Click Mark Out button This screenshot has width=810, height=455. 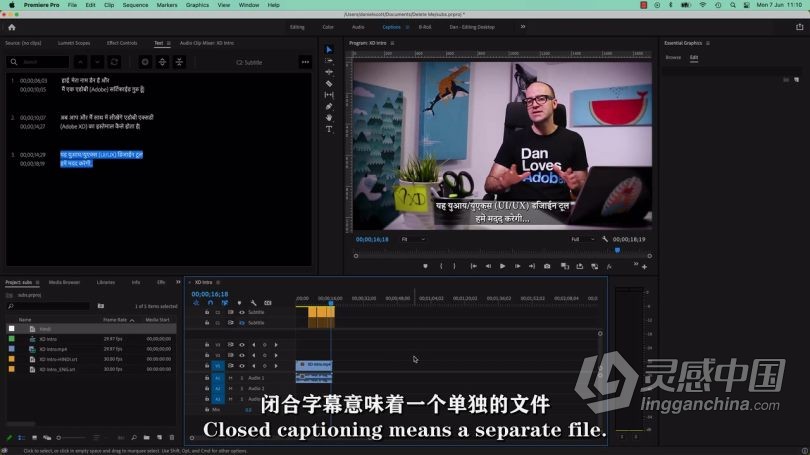coord(455,266)
